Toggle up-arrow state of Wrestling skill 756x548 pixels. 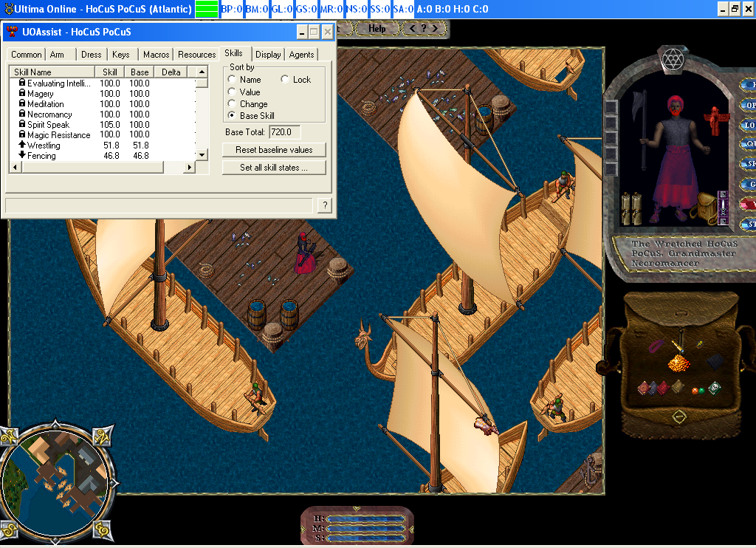click(22, 145)
